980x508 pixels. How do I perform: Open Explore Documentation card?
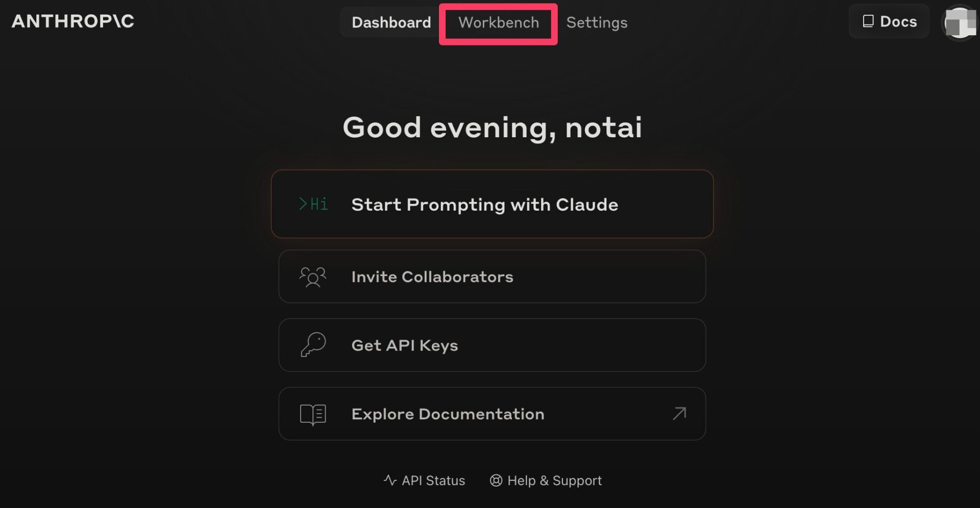(492, 414)
